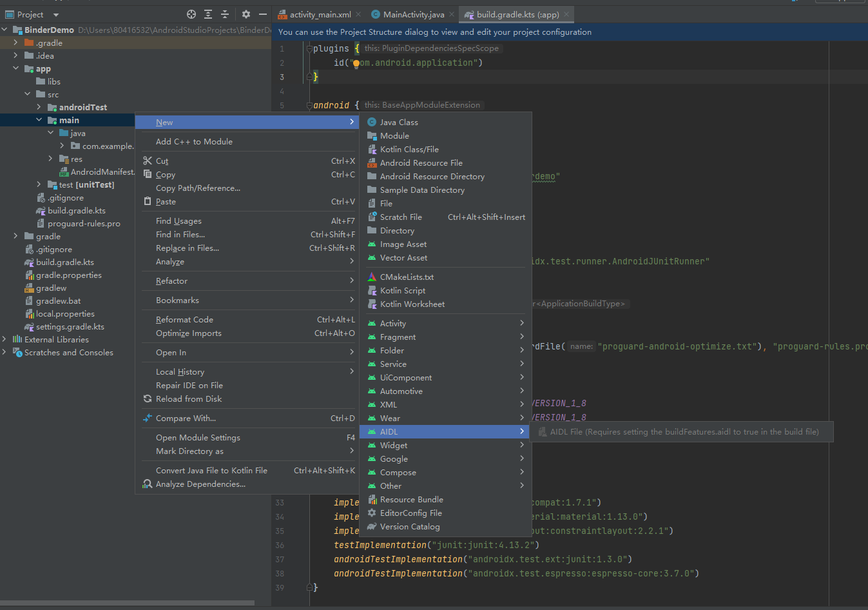Click the Collapse All icon in Project panel
The image size is (868, 610).
pos(225,14)
